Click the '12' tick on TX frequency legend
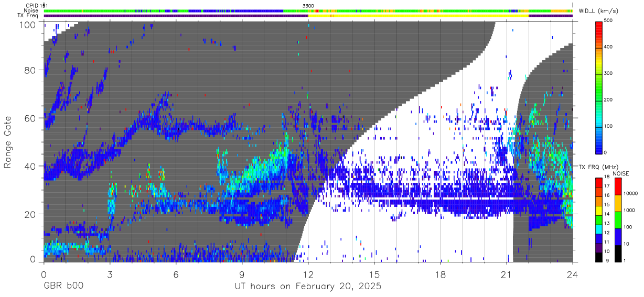The width and height of the screenshot is (644, 297). (x=607, y=233)
